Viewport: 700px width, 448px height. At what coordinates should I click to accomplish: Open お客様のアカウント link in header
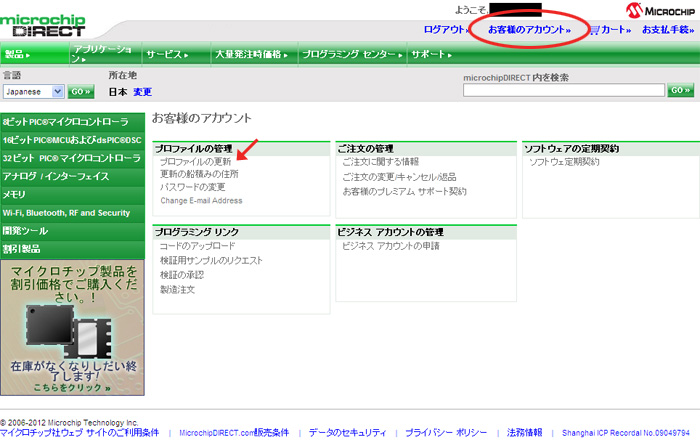click(x=529, y=30)
